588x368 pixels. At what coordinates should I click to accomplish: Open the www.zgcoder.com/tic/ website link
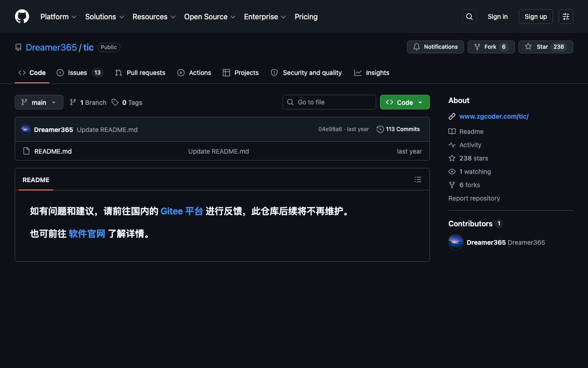(494, 116)
